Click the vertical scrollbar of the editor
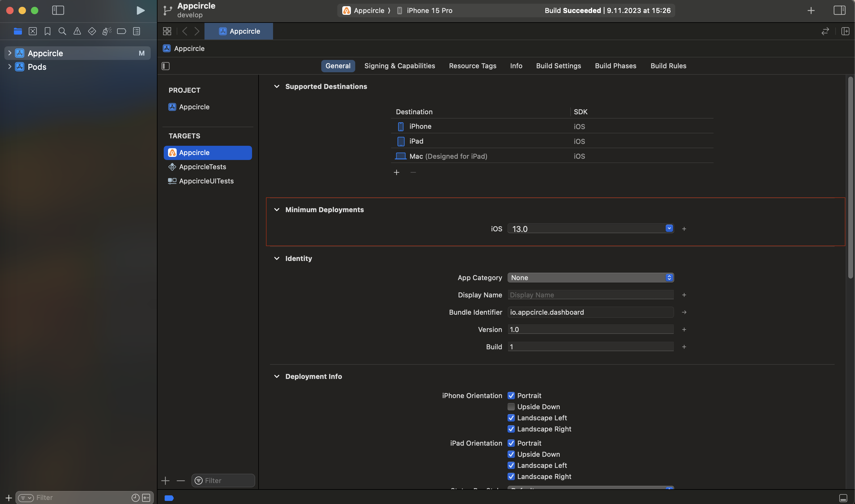This screenshot has height=504, width=855. coord(850,178)
